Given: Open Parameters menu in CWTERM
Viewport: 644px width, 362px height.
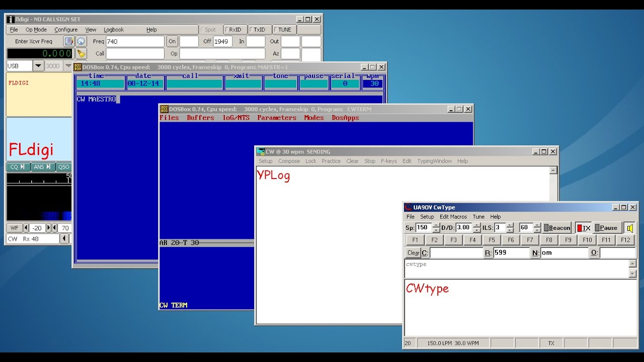Looking at the screenshot, I should 277,118.
